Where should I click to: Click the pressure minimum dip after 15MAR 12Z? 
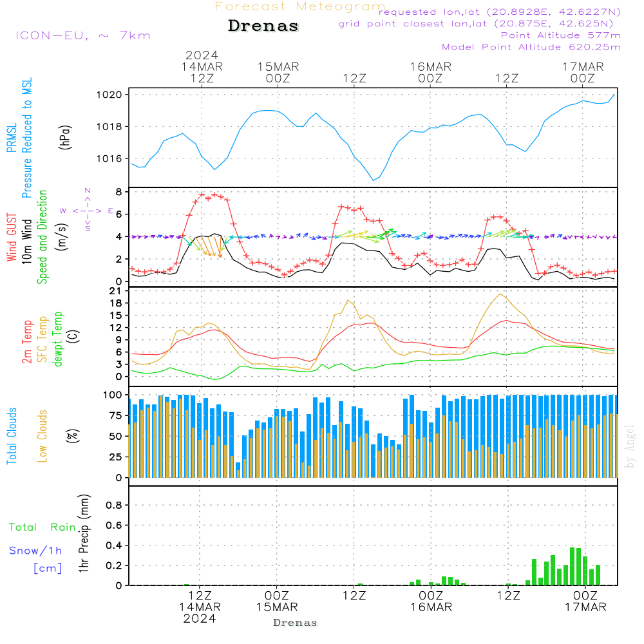(x=374, y=180)
